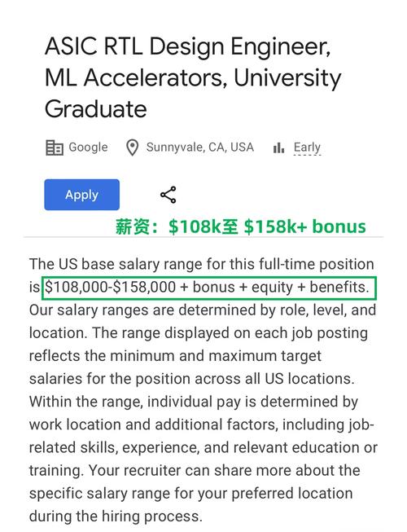The width and height of the screenshot is (407, 532).
Task: Open the dotted-underlined Early level label
Action: [307, 147]
